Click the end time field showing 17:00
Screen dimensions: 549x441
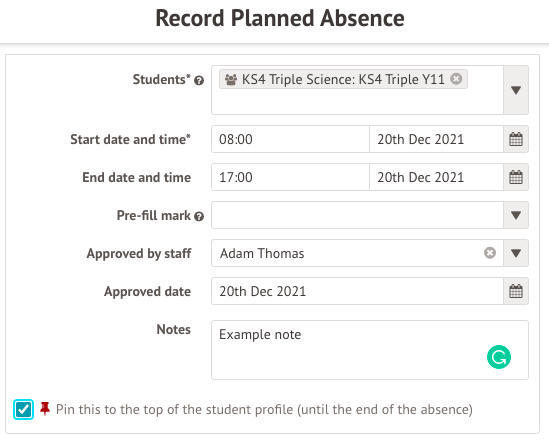click(290, 177)
